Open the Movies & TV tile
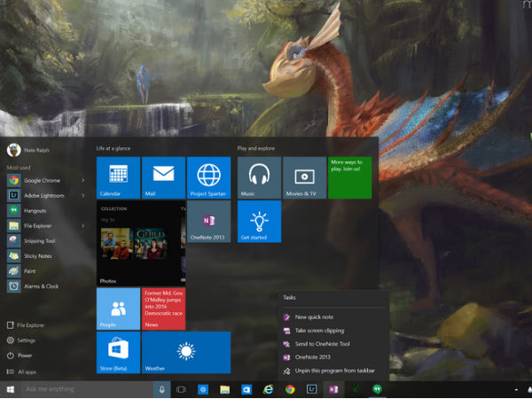This screenshot has width=532, height=399. 304,176
